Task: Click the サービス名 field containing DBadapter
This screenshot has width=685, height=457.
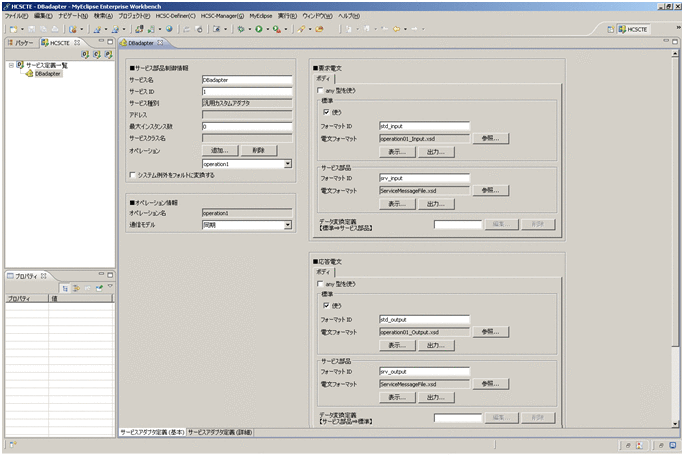Action: point(245,78)
